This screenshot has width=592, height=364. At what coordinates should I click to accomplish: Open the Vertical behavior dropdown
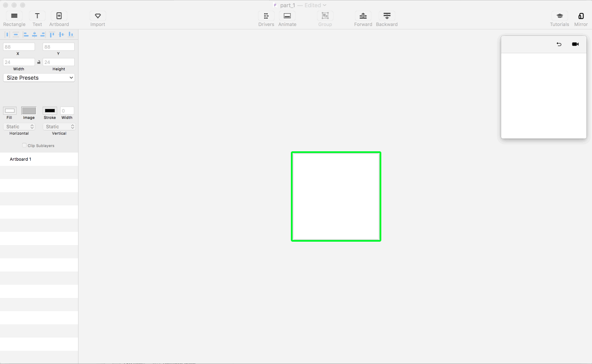coord(59,126)
